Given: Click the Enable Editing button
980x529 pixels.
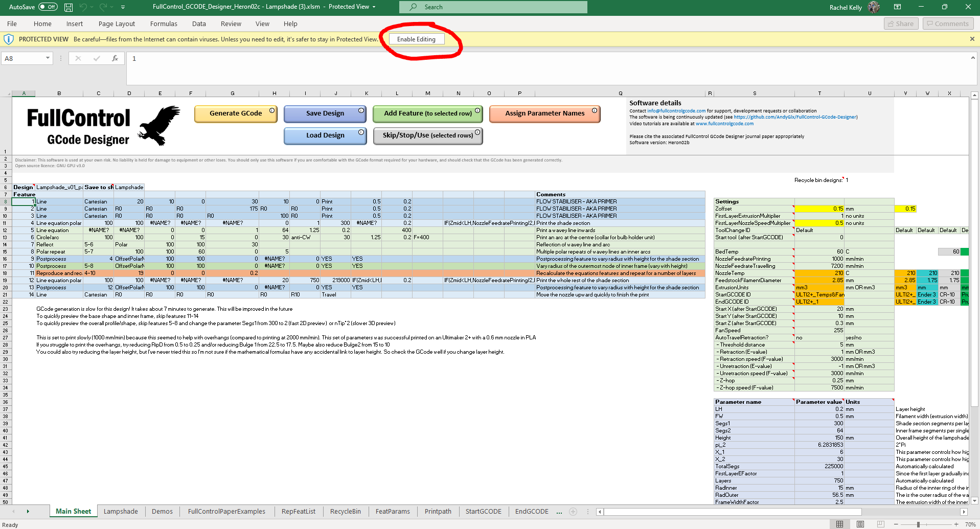Looking at the screenshot, I should click(416, 39).
